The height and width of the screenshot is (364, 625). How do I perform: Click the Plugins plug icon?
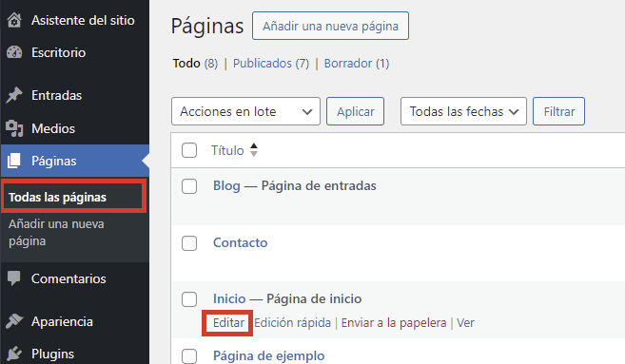coord(14,354)
